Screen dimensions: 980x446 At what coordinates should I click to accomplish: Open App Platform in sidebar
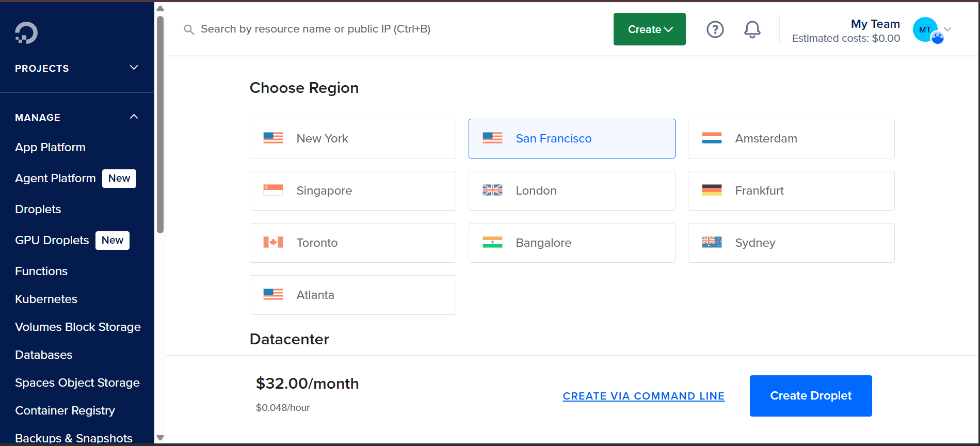pyautogui.click(x=50, y=147)
